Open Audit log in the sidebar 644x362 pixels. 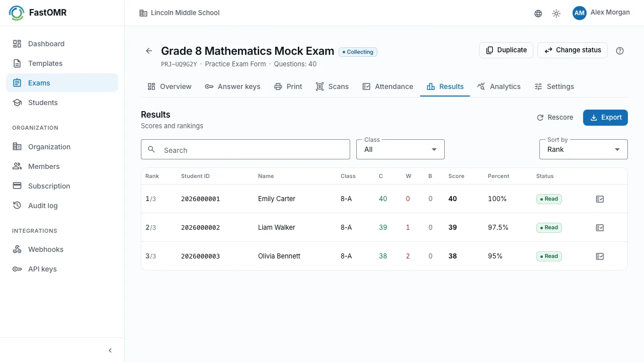point(62,206)
